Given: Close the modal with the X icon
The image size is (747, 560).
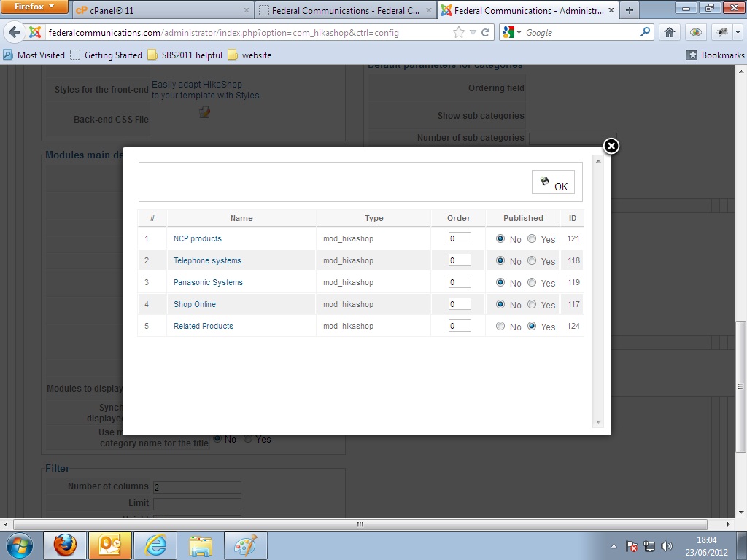Looking at the screenshot, I should 611,146.
